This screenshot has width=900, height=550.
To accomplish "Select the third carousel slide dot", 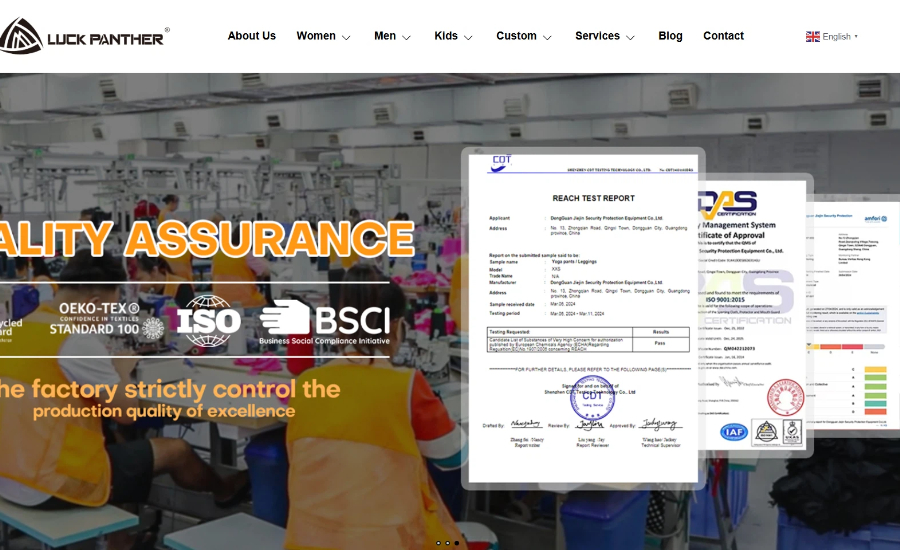I will [x=457, y=543].
